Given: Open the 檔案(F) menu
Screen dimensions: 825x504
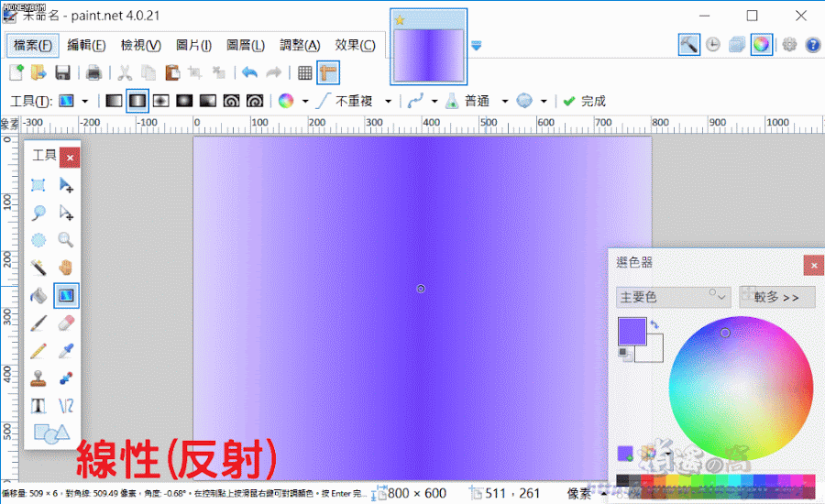Looking at the screenshot, I should coord(33,45).
